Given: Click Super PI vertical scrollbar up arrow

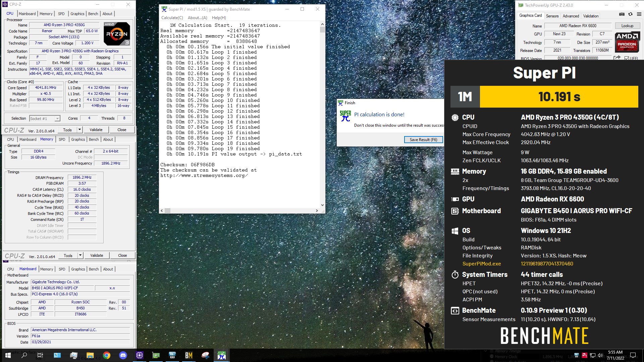Looking at the screenshot, I should pos(322,24).
